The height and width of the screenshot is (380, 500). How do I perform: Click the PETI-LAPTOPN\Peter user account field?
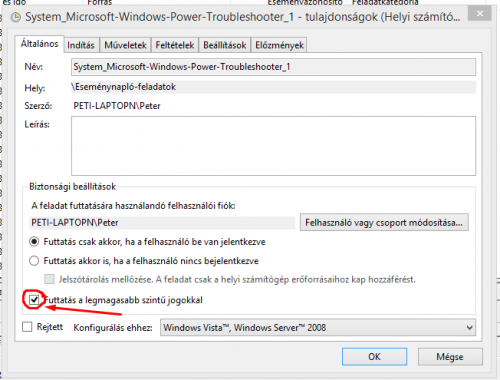coord(162,223)
